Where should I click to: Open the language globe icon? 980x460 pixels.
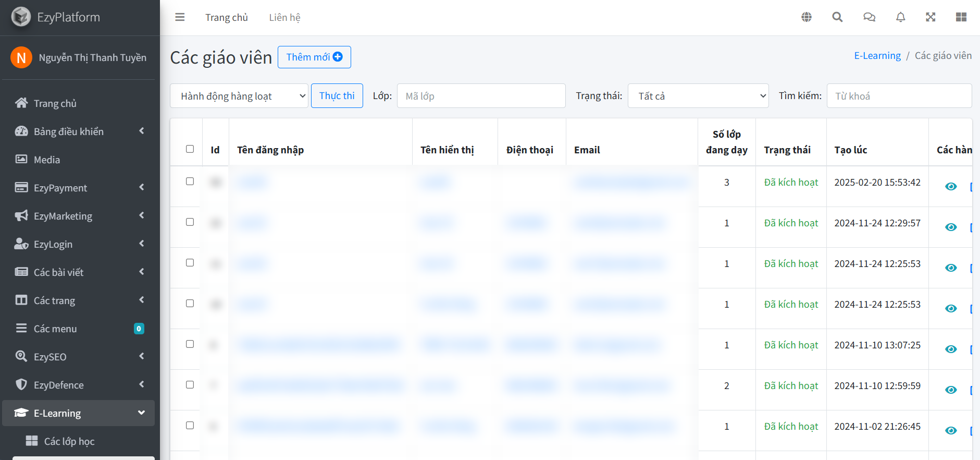(x=807, y=17)
